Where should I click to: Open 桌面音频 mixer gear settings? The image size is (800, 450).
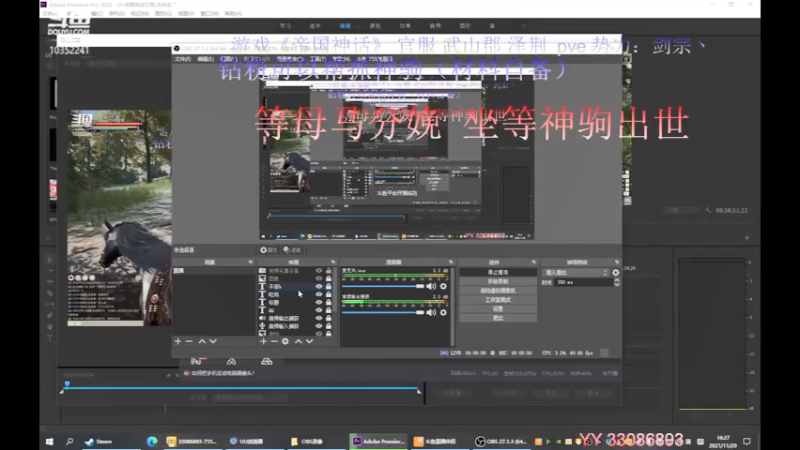pos(443,312)
